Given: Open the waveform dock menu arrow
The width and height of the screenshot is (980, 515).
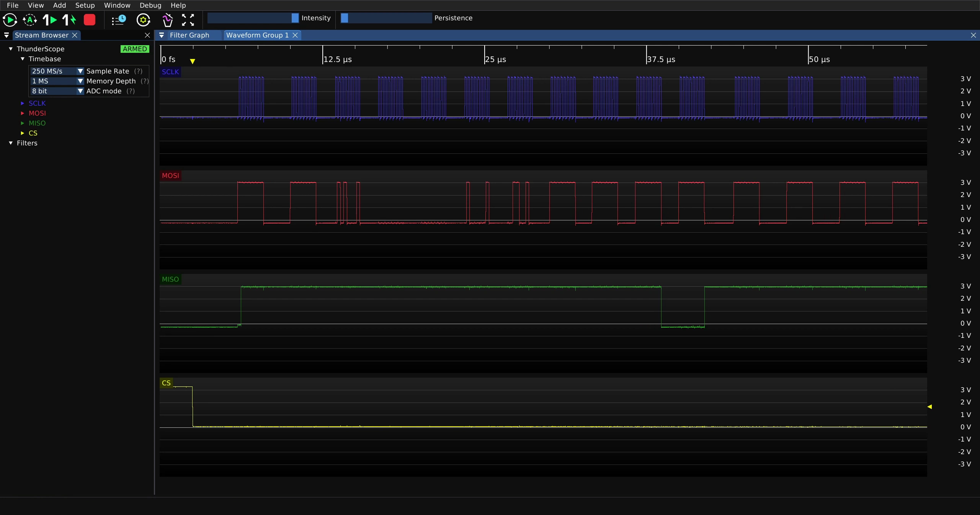Looking at the screenshot, I should (162, 35).
